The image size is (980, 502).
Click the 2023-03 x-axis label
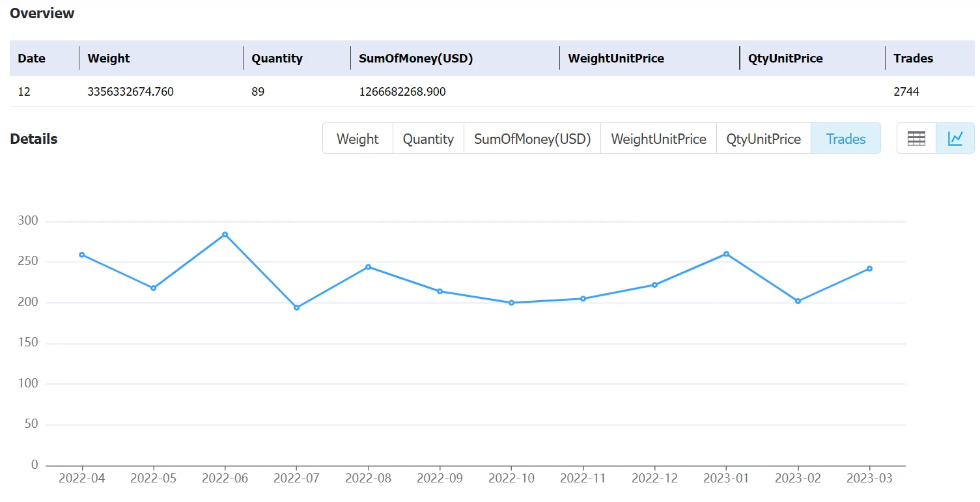(x=869, y=479)
